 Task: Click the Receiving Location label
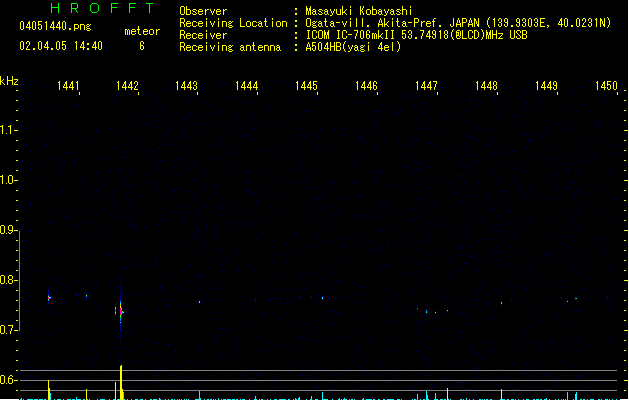click(x=233, y=23)
